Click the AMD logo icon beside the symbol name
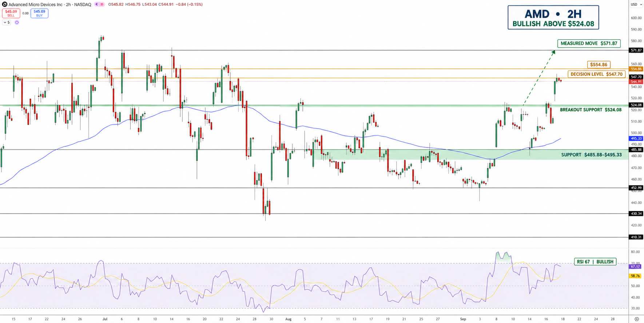The height and width of the screenshot is (323, 644). [x=4, y=4]
